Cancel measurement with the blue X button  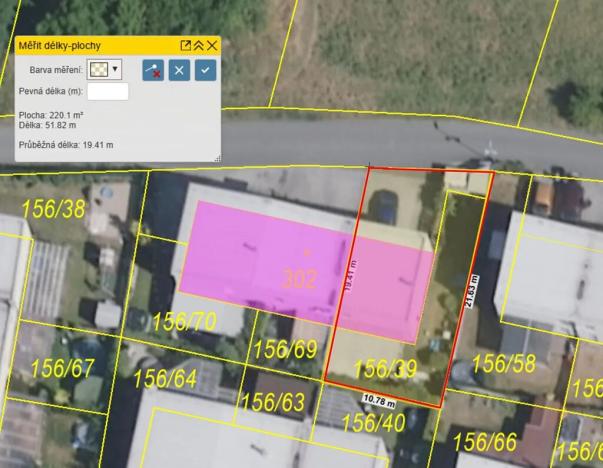coord(179,70)
